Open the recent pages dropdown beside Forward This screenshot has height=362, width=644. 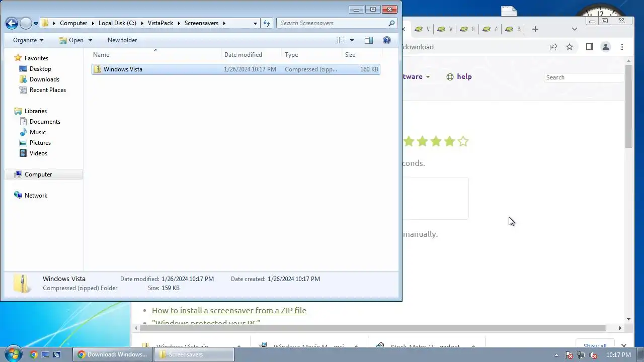tap(36, 24)
